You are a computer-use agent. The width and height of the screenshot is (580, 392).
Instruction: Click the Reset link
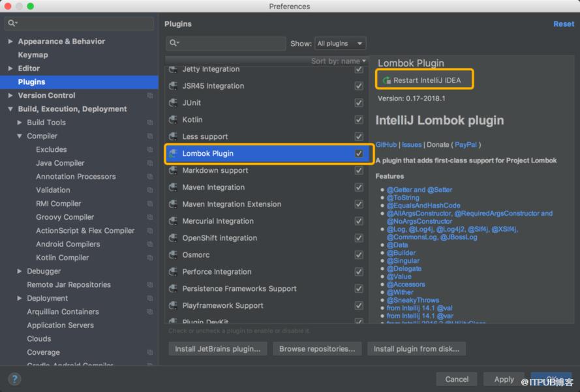point(564,24)
